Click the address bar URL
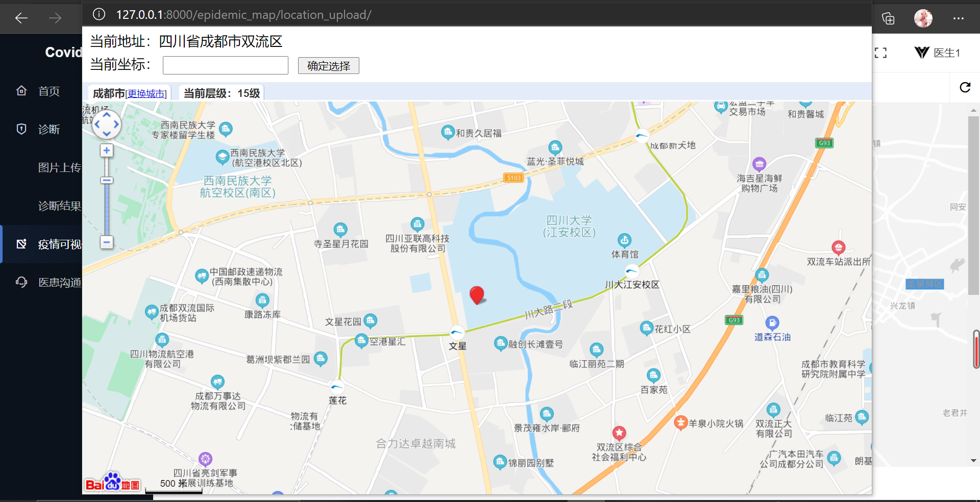The width and height of the screenshot is (980, 502). pos(243,15)
